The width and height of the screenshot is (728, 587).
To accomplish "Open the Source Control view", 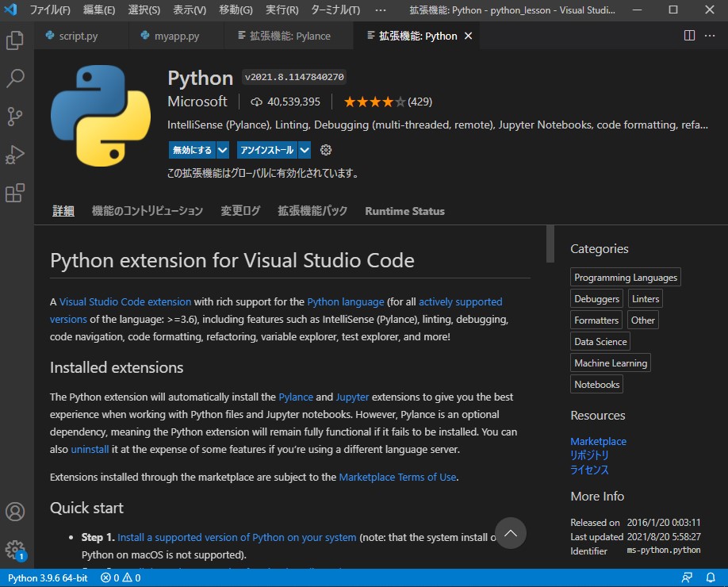I will pyautogui.click(x=15, y=117).
